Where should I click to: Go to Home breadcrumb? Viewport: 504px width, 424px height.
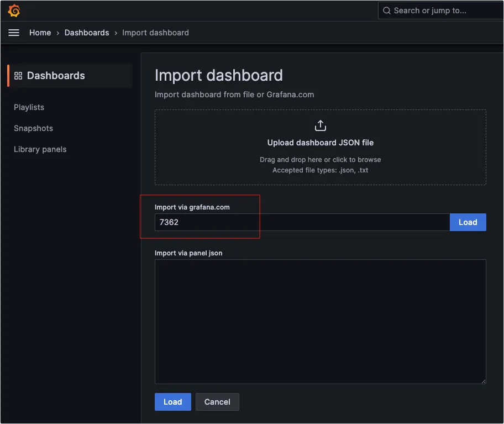(x=40, y=33)
